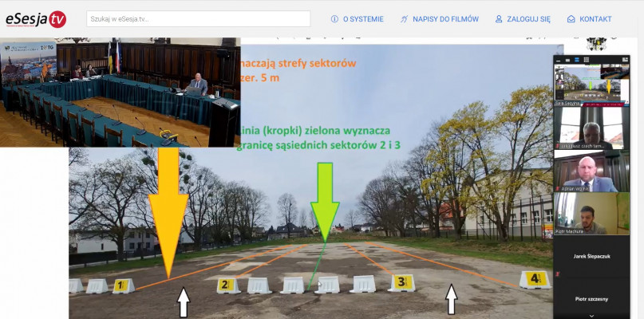Open NAPISY DO FILMÓW page
The width and height of the screenshot is (644, 319).
click(x=445, y=19)
